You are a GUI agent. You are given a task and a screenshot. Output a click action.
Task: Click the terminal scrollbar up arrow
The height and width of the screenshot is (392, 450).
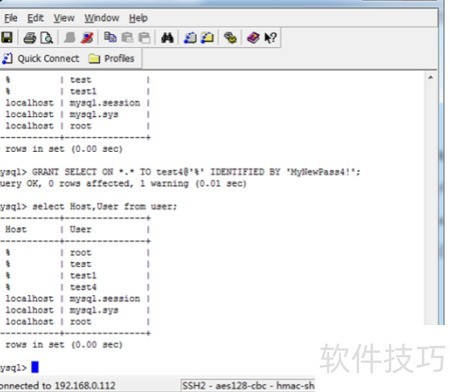point(430,77)
